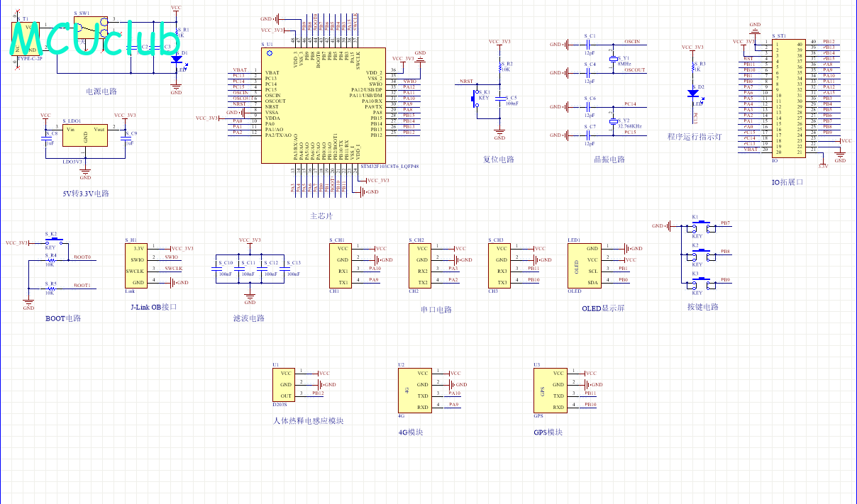The height and width of the screenshot is (504, 857).
Task: Select the S_SW1 power switch symbol
Action: pyautogui.click(x=91, y=28)
